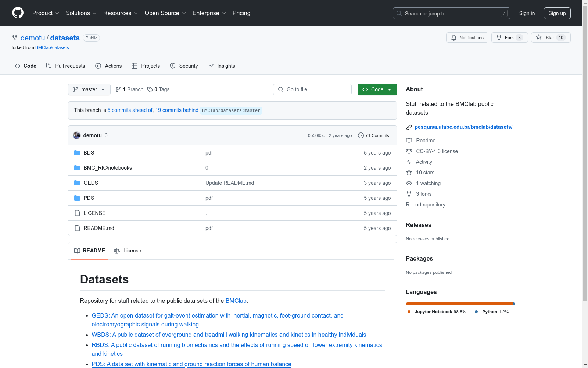Click the PDS folder icon
This screenshot has width=588, height=368.
pyautogui.click(x=77, y=198)
